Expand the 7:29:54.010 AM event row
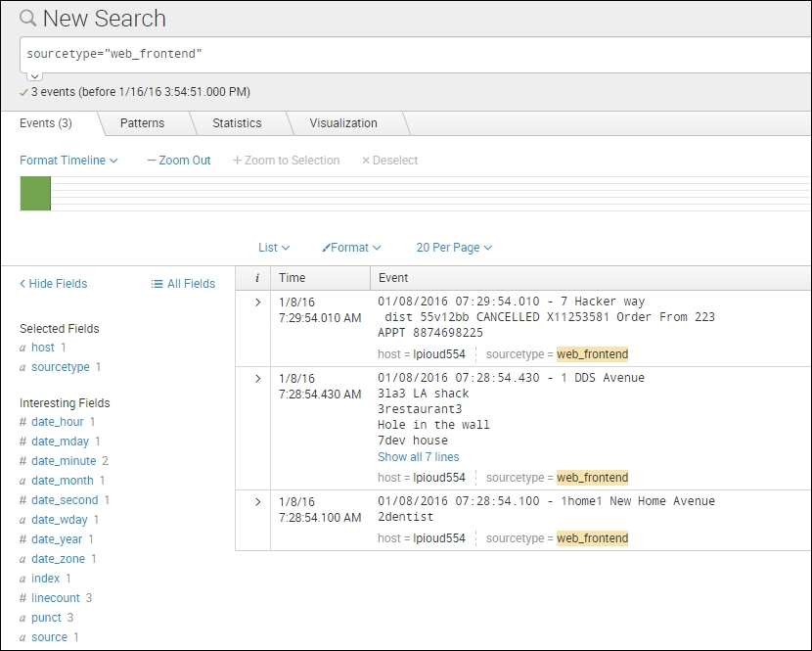 258,302
